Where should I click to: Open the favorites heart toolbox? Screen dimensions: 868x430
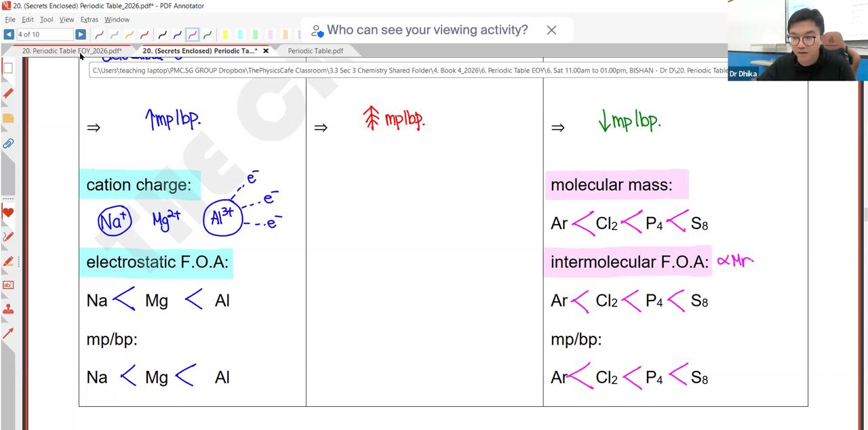(8, 212)
